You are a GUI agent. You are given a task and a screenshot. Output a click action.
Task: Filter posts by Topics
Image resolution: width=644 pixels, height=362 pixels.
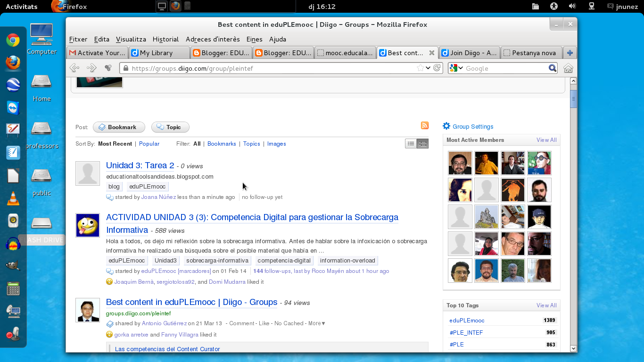[x=252, y=144]
